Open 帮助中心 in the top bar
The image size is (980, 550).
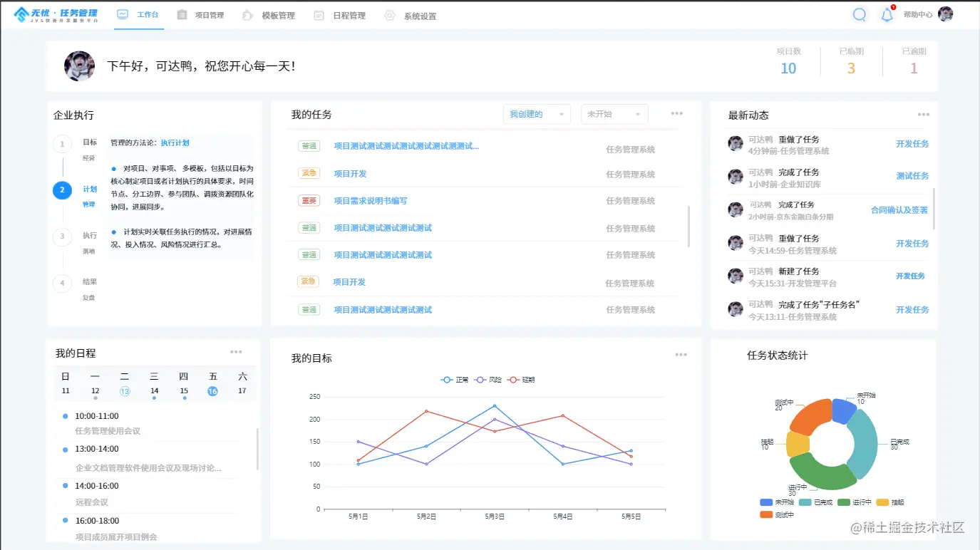pyautogui.click(x=918, y=14)
